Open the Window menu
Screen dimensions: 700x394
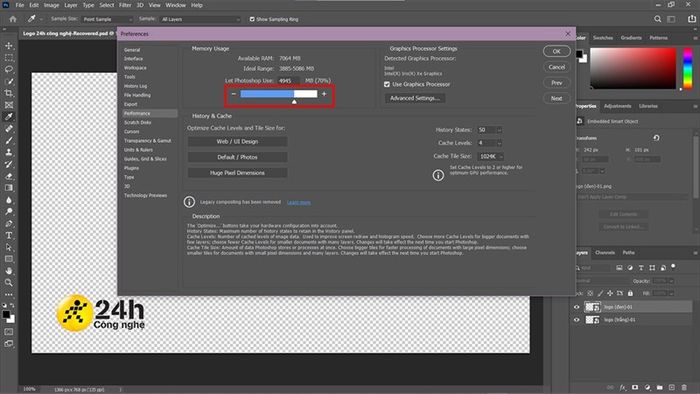click(175, 5)
